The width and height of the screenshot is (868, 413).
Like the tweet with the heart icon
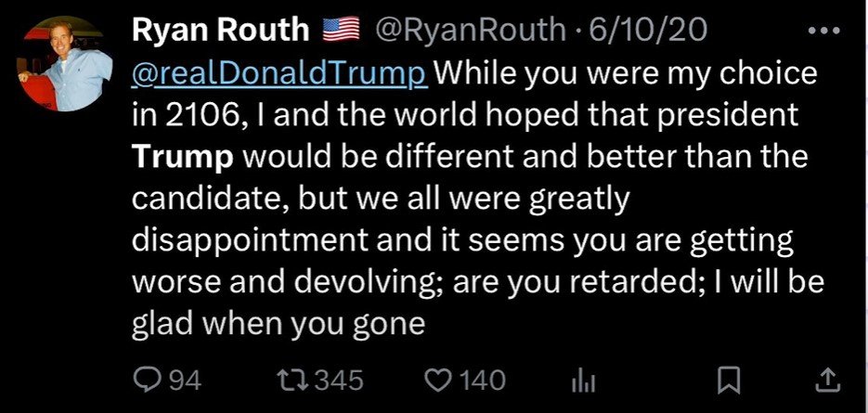pyautogui.click(x=438, y=381)
